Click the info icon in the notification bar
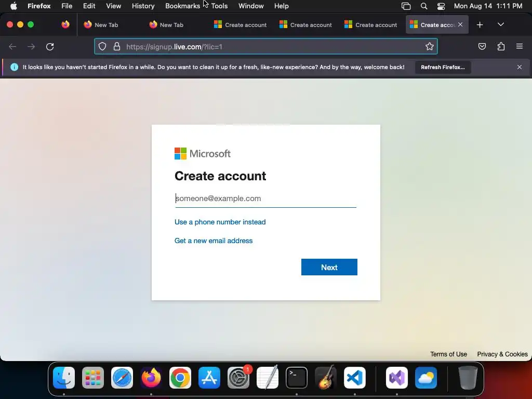Image resolution: width=532 pixels, height=399 pixels. [x=14, y=67]
